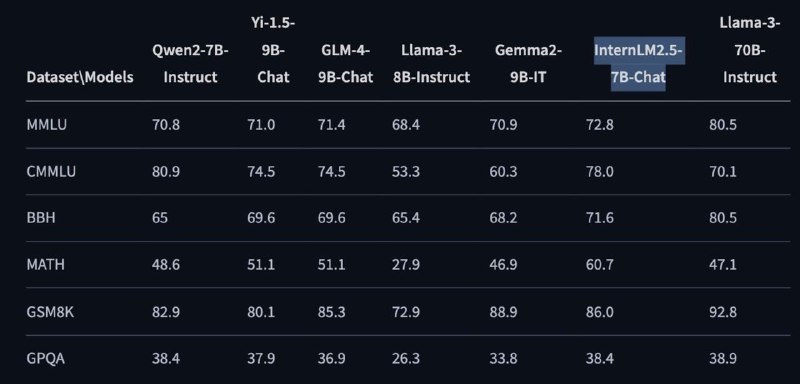This screenshot has width=800, height=384.
Task: Click the Yi-1.5-9B-Chat column header
Action: [x=273, y=50]
